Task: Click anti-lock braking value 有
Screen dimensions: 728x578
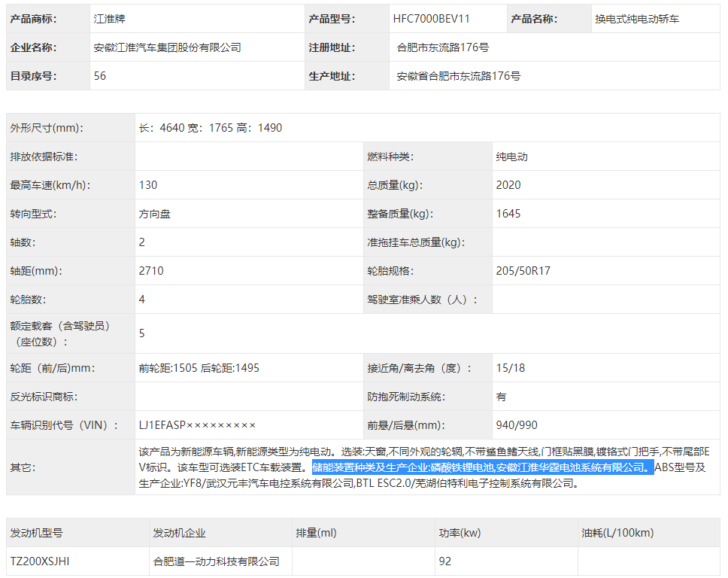Action: 501,397
